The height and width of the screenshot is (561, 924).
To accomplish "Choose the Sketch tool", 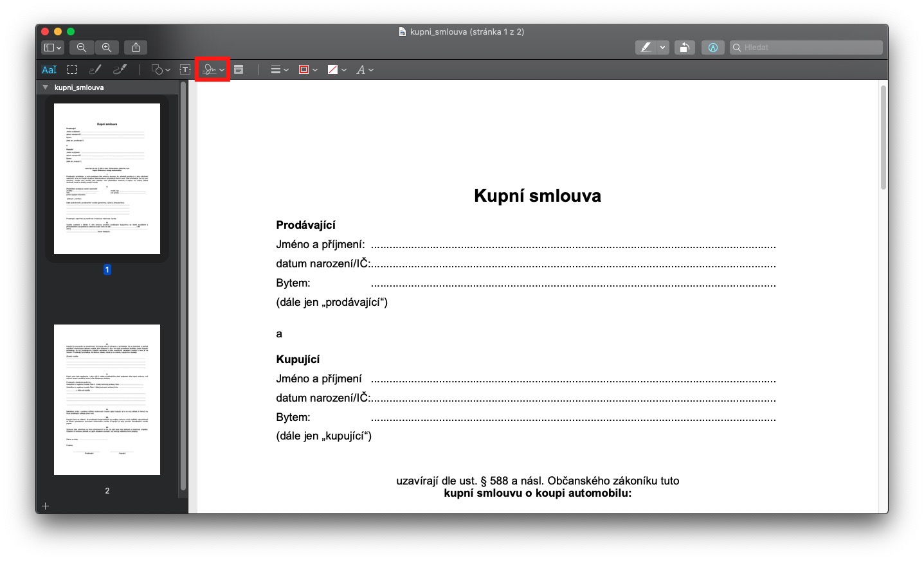I will click(x=95, y=69).
